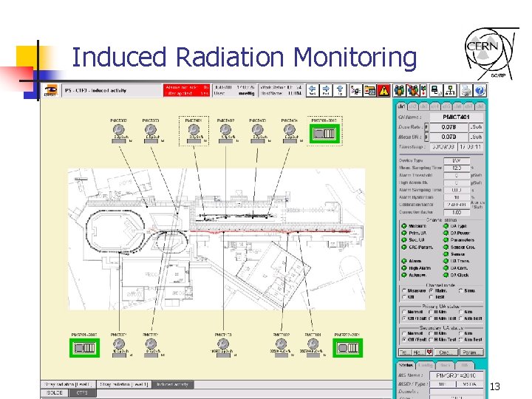This screenshot has height=399, width=532.
Task: Open the Stray radiation Level 1 tab
Action: coord(124,384)
